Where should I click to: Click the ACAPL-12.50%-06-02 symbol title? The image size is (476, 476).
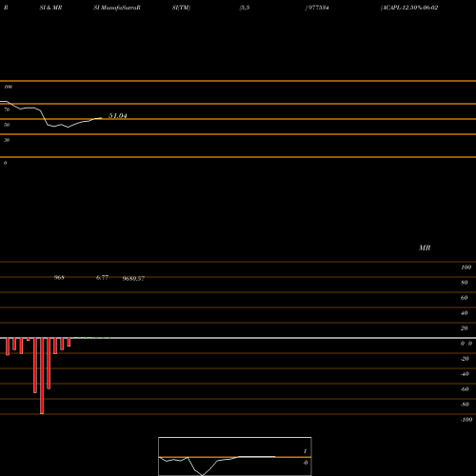tap(409, 8)
